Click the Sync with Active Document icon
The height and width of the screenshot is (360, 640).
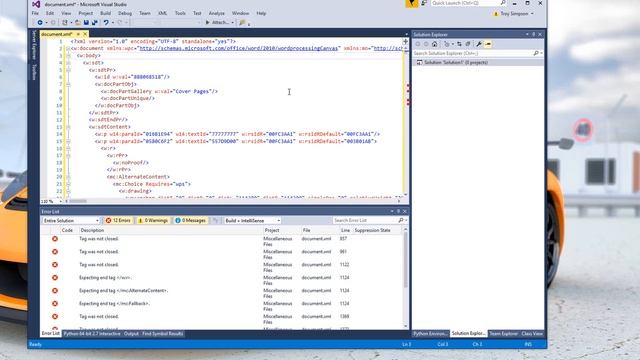coord(459,44)
